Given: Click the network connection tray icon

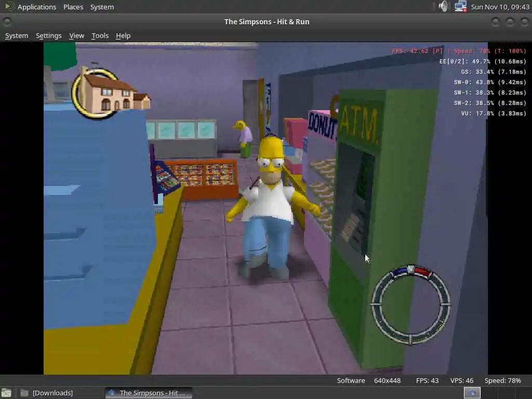Looking at the screenshot, I should click(x=460, y=6).
